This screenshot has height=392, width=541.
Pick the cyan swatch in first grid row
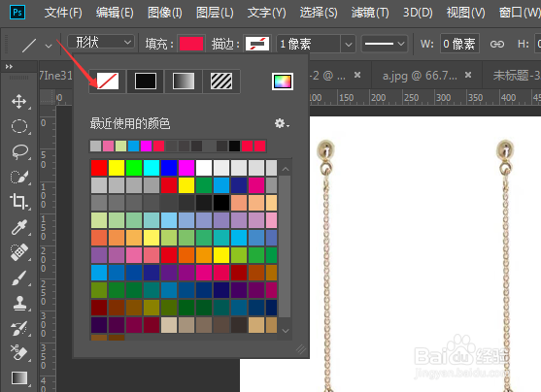[152, 168]
